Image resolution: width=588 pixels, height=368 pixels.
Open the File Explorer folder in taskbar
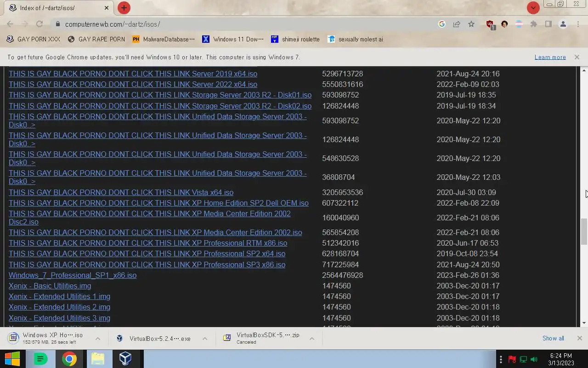[97, 359]
